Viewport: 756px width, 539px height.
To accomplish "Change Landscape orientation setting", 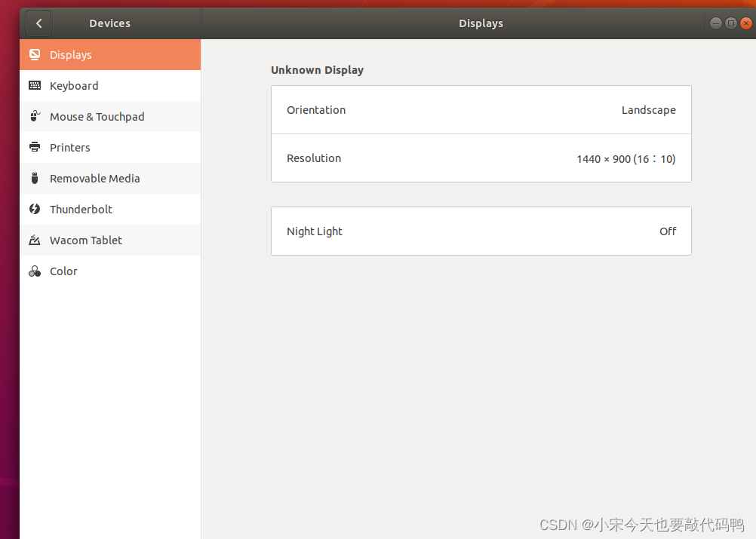I will [x=648, y=109].
